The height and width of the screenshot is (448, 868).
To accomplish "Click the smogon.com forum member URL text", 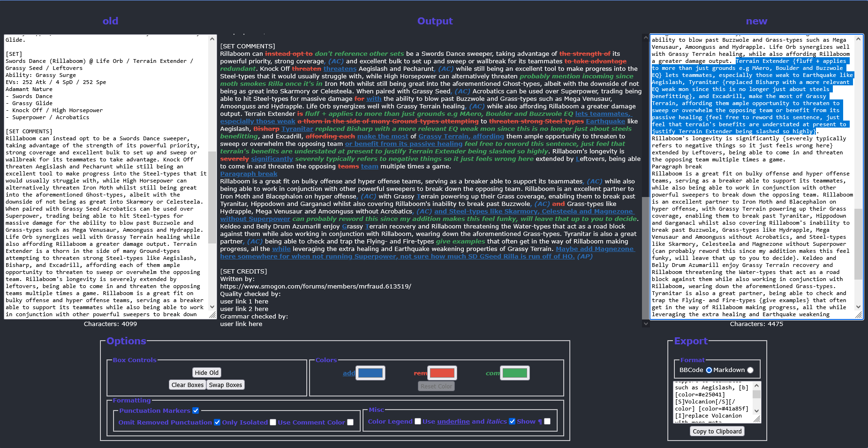I will [x=316, y=286].
